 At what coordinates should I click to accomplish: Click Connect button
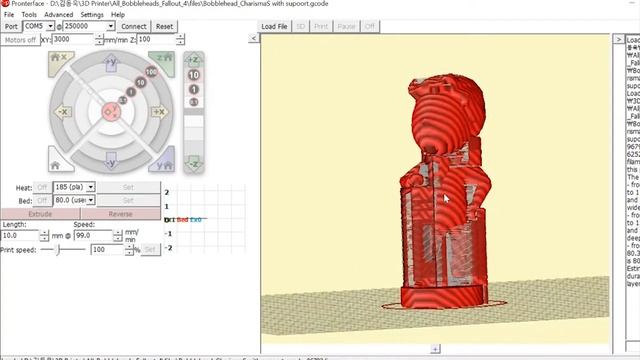(x=134, y=27)
